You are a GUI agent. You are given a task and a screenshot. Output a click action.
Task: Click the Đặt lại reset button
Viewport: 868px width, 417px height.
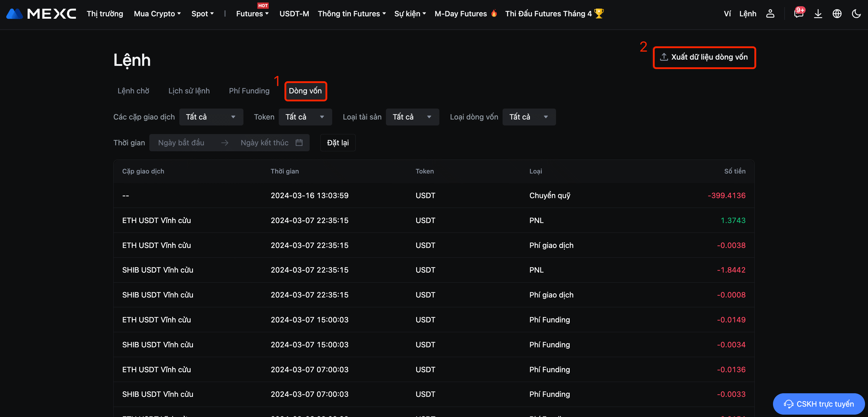[x=338, y=143]
